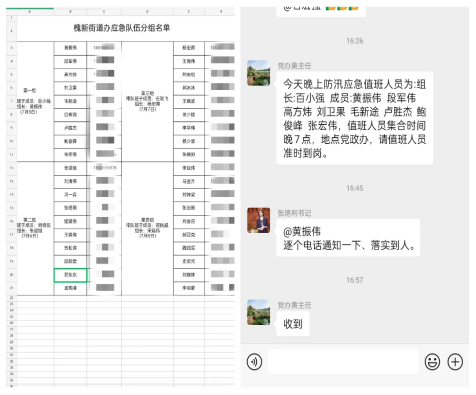Image resolution: width=476 pixels, height=395 pixels.
Task: Click the 第三组 merged group cell
Action: pyautogui.click(x=147, y=101)
